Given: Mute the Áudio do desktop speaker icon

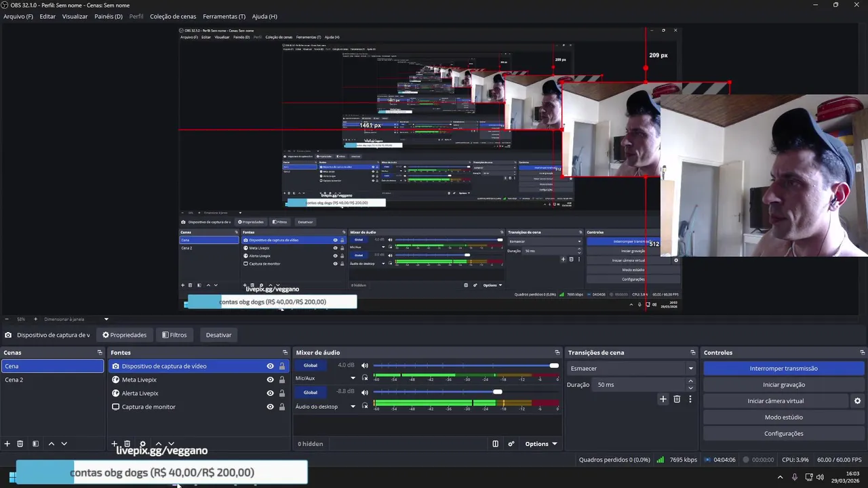Looking at the screenshot, I should click(x=365, y=392).
